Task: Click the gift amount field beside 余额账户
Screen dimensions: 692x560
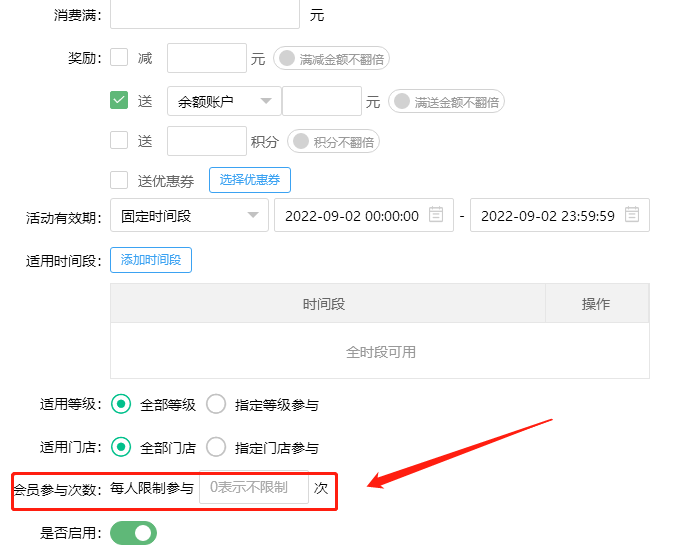Action: tap(322, 101)
